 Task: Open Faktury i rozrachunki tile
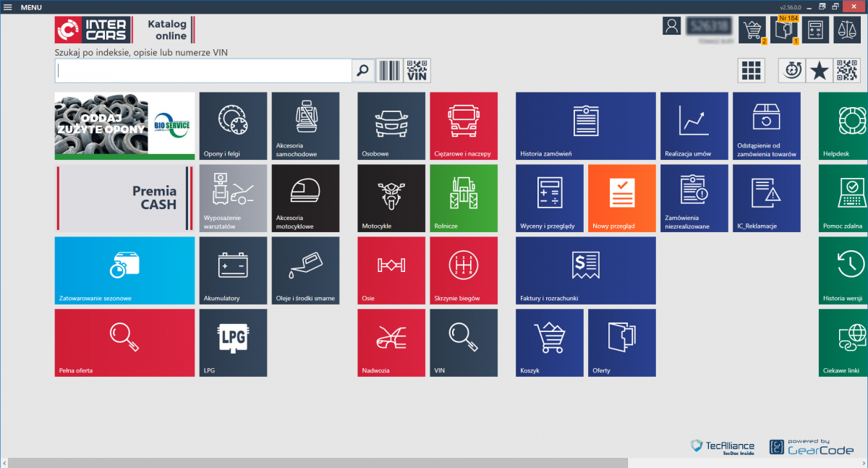[x=586, y=271]
